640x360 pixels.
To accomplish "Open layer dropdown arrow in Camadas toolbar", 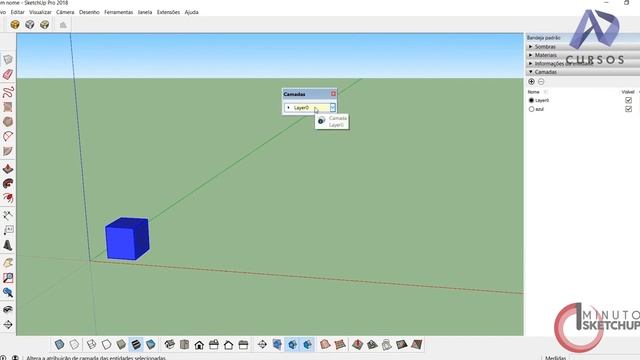I will coord(333,107).
